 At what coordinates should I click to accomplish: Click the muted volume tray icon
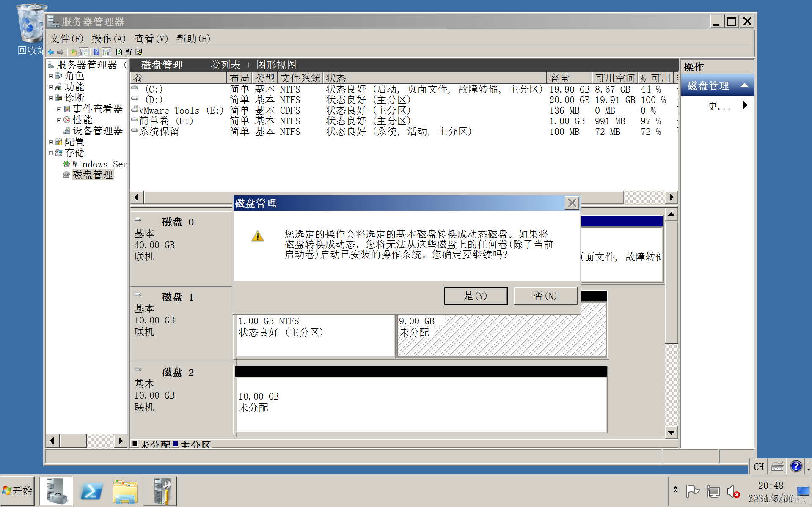coord(733,491)
